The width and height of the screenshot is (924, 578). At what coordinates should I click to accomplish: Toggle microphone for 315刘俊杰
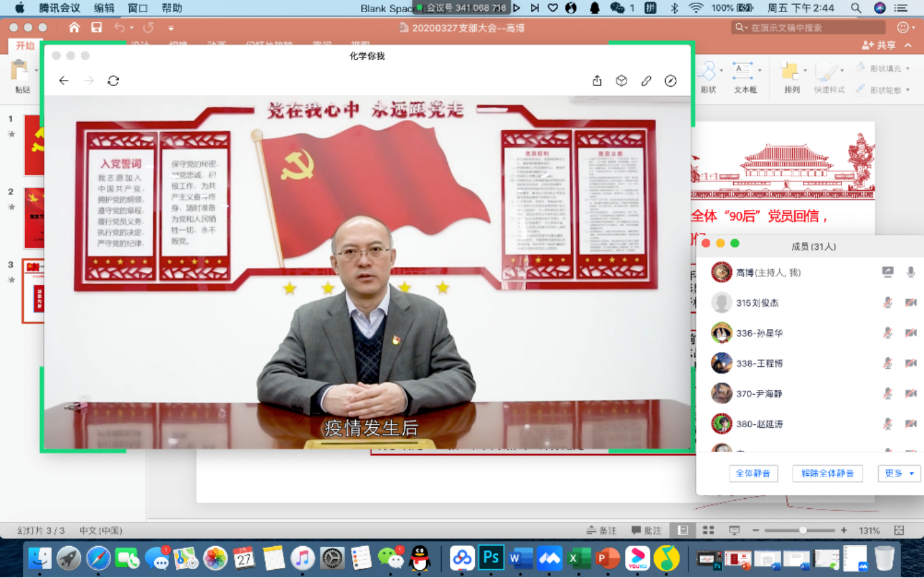[x=887, y=303]
